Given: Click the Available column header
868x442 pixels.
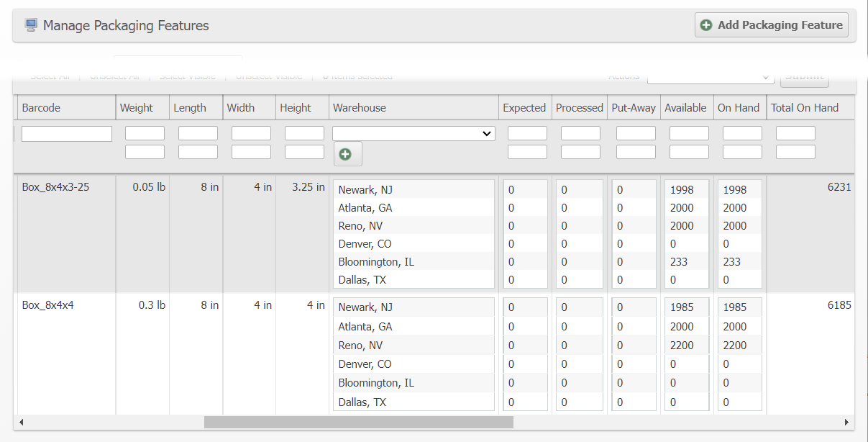Looking at the screenshot, I should click(x=685, y=108).
